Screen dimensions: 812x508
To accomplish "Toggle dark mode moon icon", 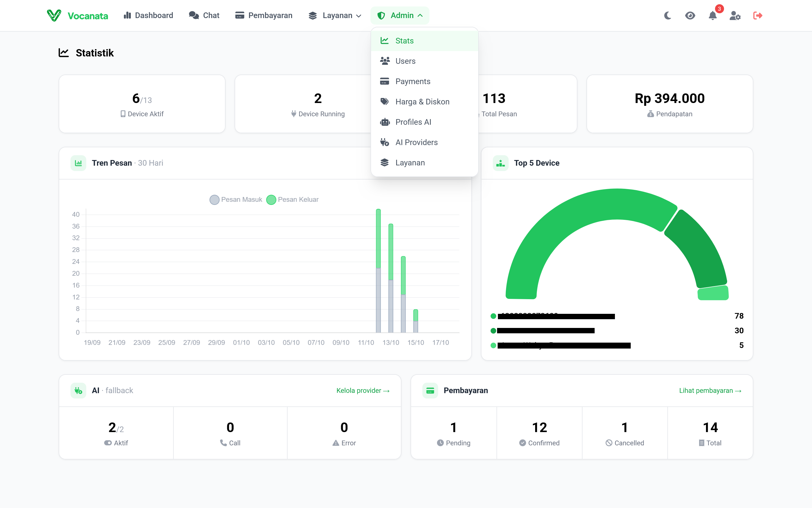I will pos(668,16).
